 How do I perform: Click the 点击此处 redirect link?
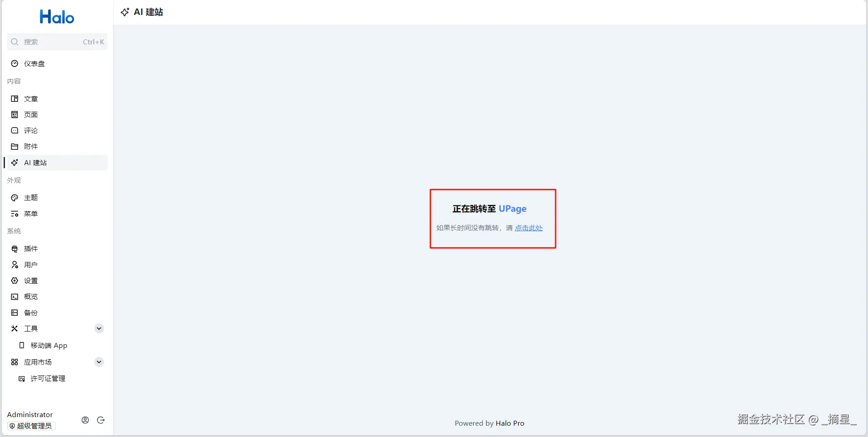coord(528,228)
